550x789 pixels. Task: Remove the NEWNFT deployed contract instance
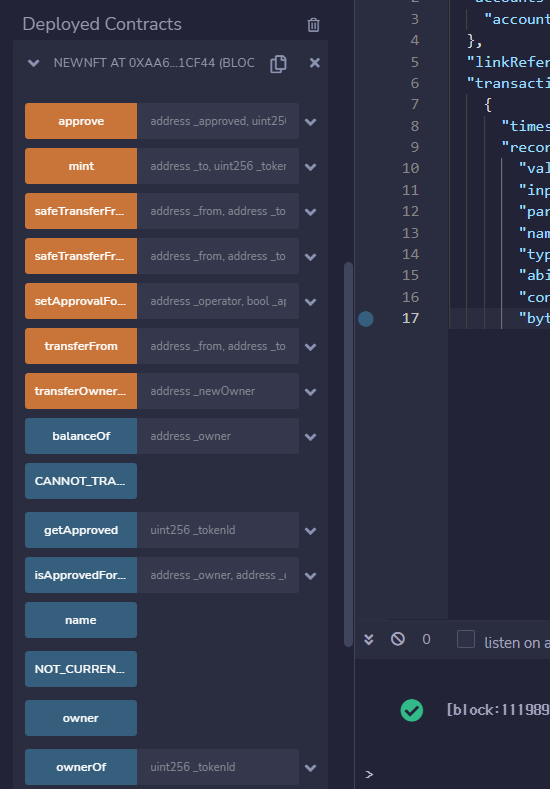coord(315,63)
